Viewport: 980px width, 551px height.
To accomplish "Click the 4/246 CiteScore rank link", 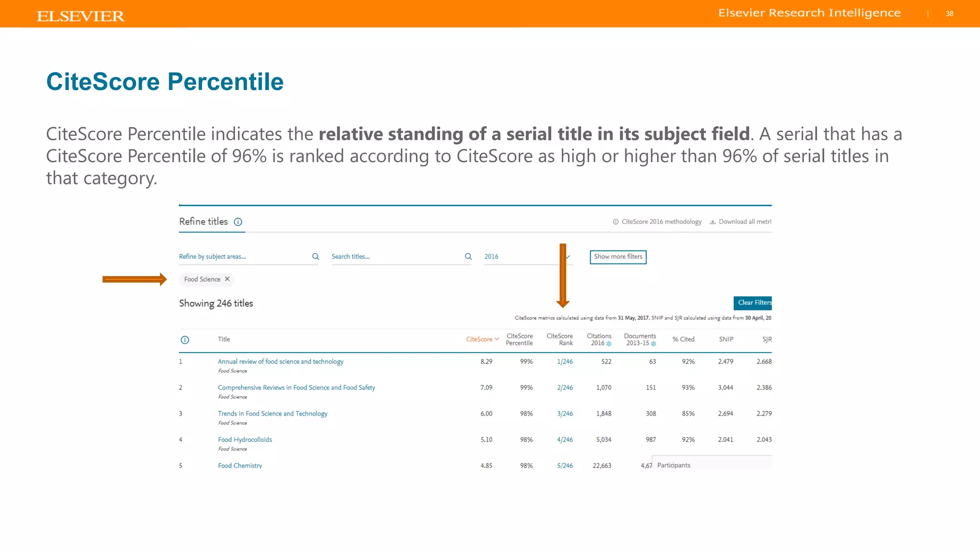I will [565, 440].
